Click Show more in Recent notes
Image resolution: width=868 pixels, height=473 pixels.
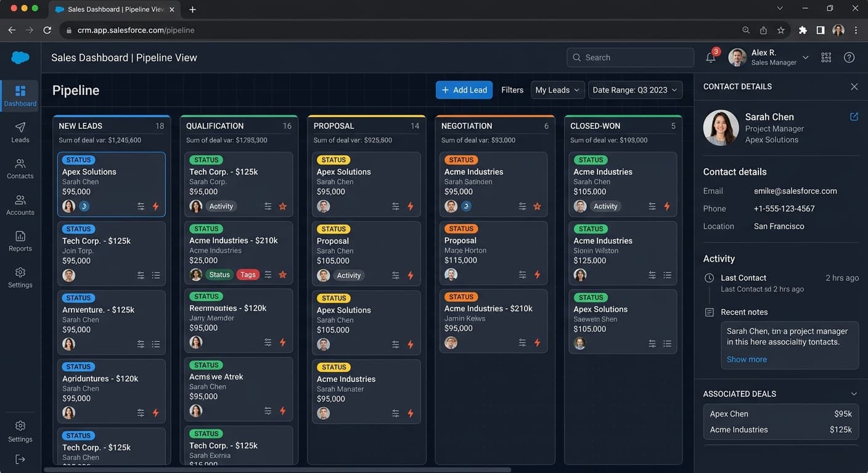747,359
